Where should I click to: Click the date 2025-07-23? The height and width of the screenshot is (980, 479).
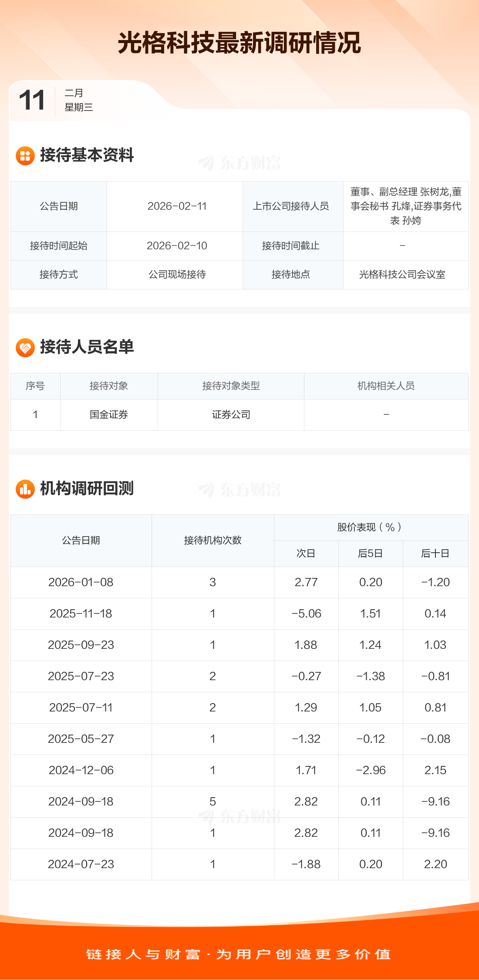[81, 676]
